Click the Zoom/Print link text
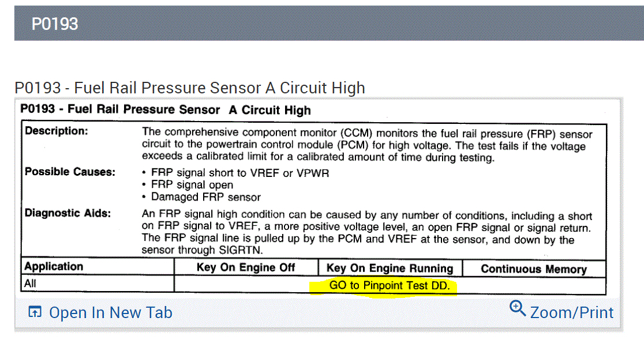The image size is (644, 355). [x=571, y=312]
